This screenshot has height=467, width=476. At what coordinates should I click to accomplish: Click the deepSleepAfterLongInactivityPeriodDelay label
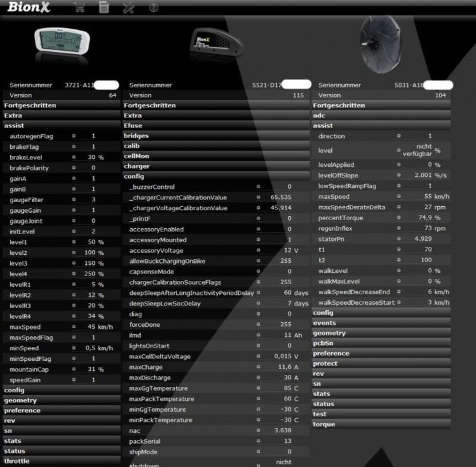click(191, 293)
